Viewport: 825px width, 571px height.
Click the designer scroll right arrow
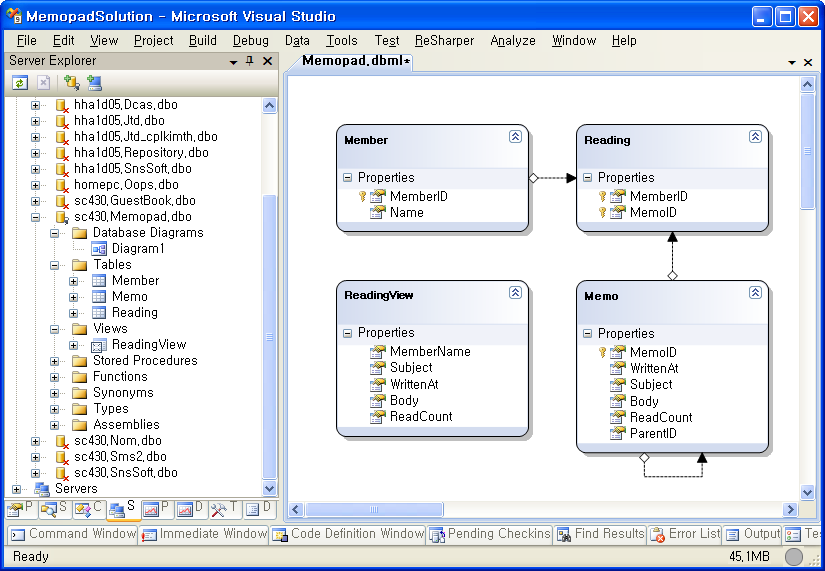(x=790, y=509)
